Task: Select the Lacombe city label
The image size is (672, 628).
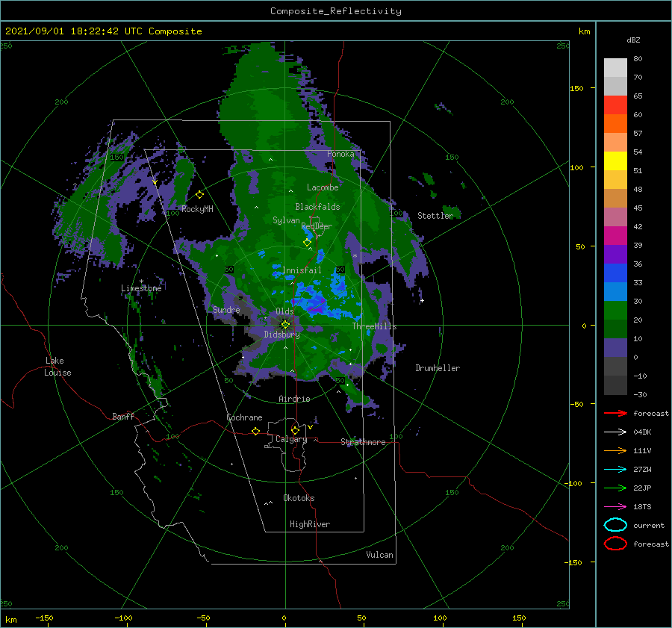Action: point(323,187)
